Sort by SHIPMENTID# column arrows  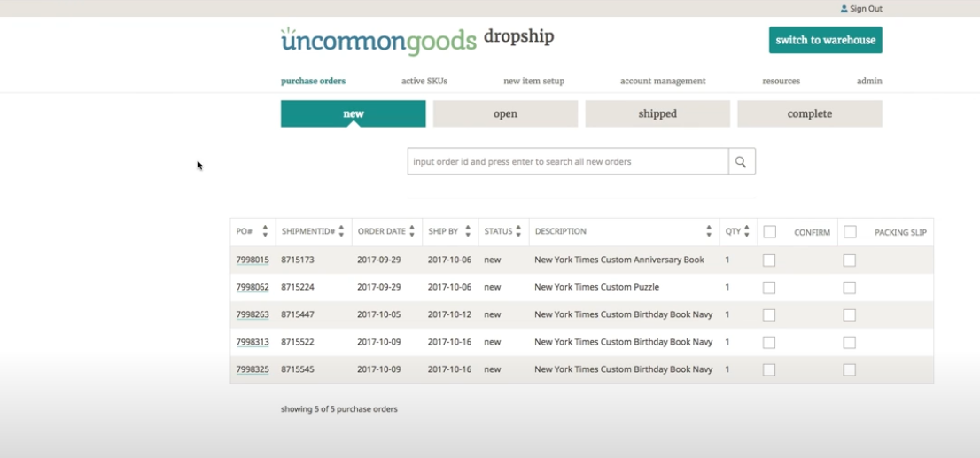pos(341,231)
